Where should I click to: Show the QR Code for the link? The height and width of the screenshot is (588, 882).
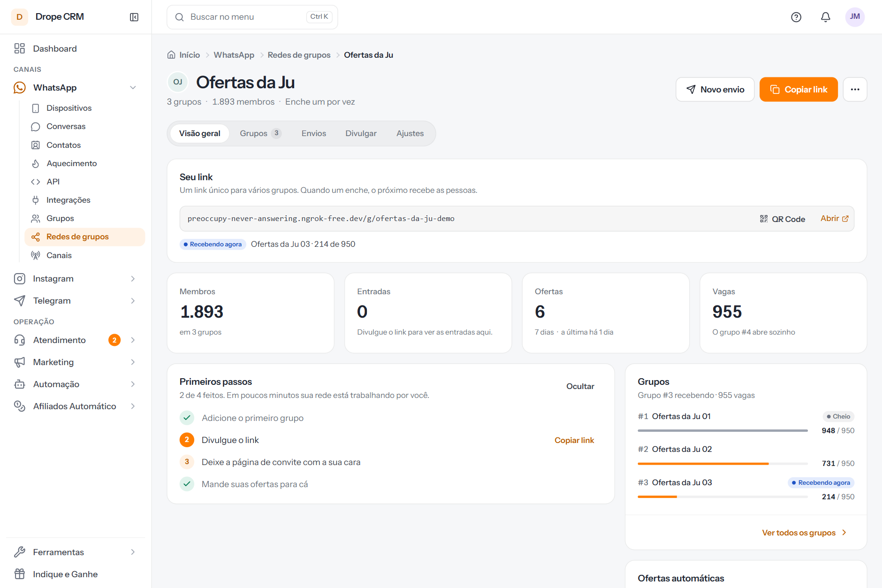pyautogui.click(x=783, y=219)
